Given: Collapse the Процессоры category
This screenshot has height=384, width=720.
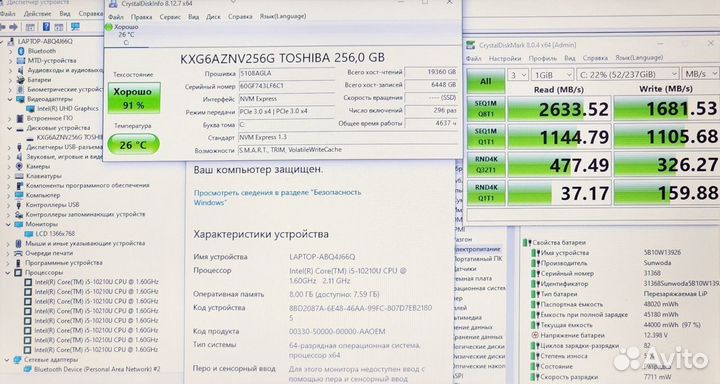Looking at the screenshot, I should pyautogui.click(x=8, y=272).
